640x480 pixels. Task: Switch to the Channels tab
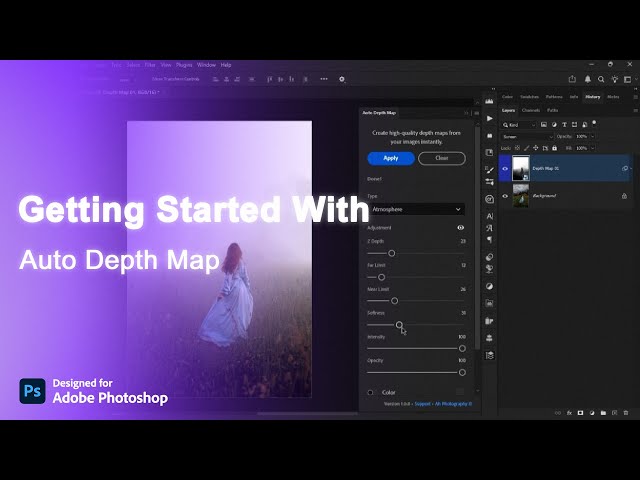click(531, 110)
